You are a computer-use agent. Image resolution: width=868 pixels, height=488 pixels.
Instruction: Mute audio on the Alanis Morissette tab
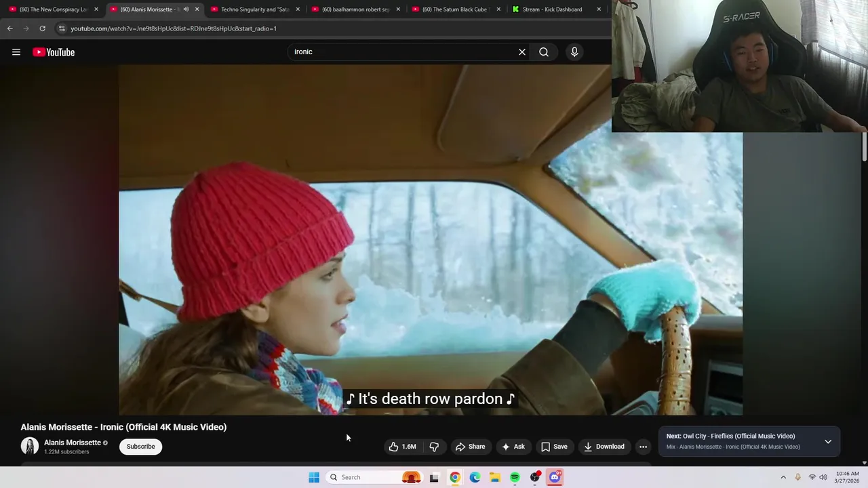click(186, 9)
